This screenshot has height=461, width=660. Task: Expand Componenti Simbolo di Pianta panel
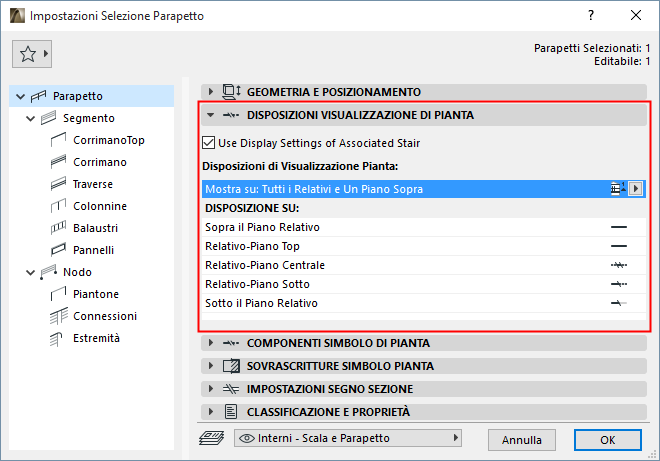coord(211,343)
